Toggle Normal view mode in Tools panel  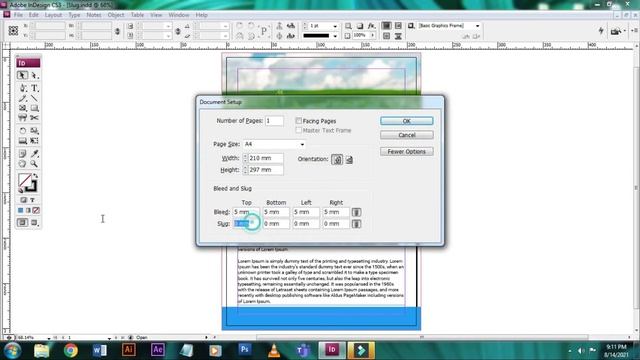click(x=22, y=222)
